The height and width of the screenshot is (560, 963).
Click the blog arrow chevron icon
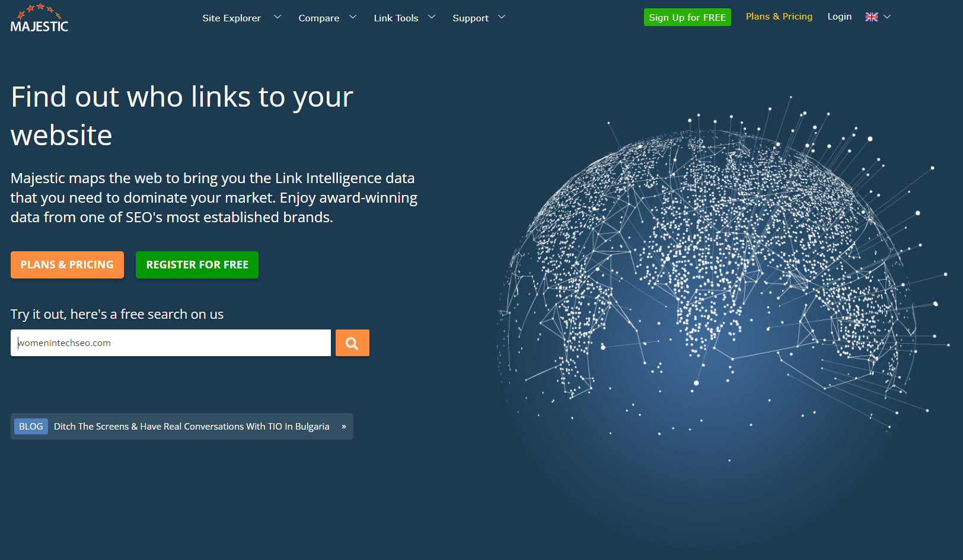click(x=344, y=427)
